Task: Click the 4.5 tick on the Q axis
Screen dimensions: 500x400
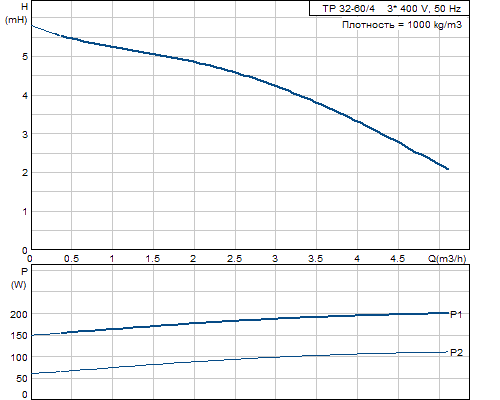Action: tap(397, 259)
